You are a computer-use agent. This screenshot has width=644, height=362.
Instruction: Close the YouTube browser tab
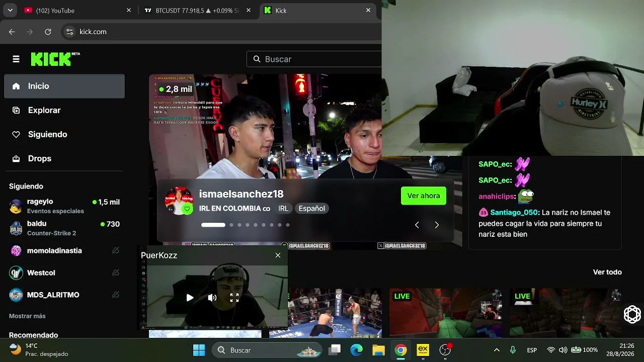coord(129,10)
